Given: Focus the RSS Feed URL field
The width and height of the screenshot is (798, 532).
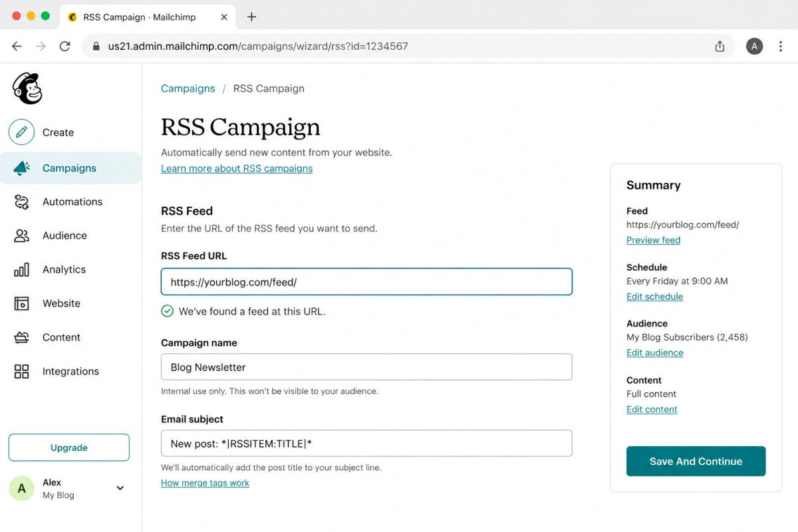Looking at the screenshot, I should coord(366,282).
